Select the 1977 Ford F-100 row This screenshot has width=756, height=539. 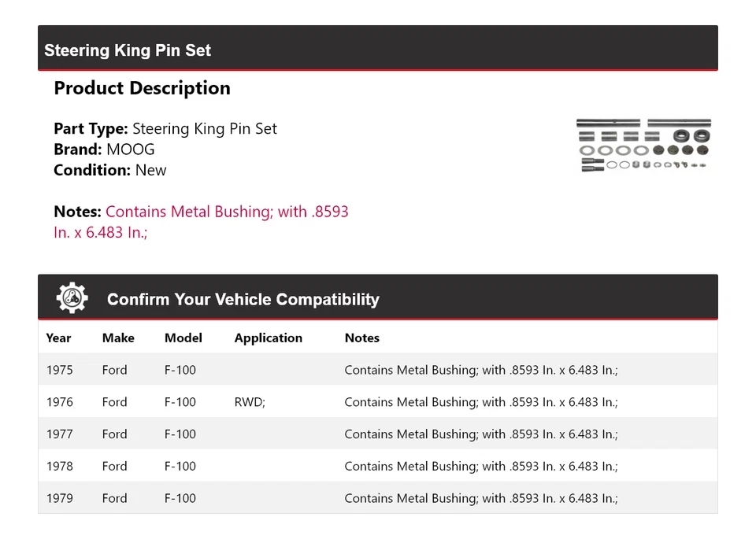tap(377, 434)
